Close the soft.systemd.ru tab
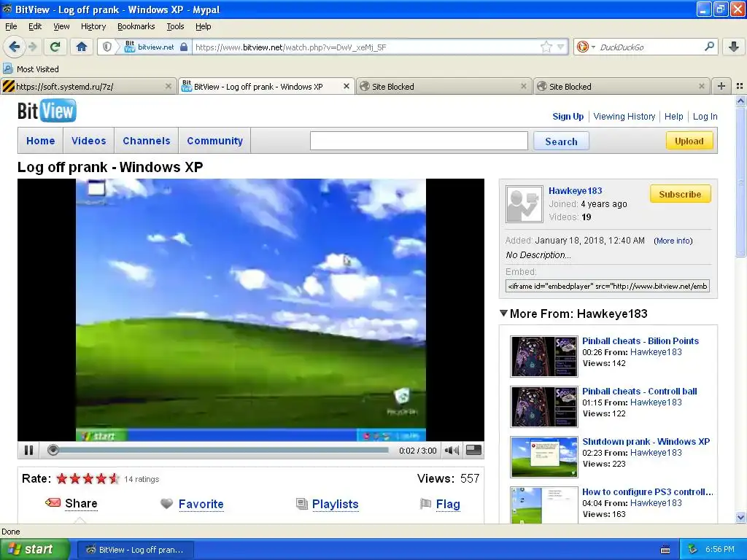 169,86
